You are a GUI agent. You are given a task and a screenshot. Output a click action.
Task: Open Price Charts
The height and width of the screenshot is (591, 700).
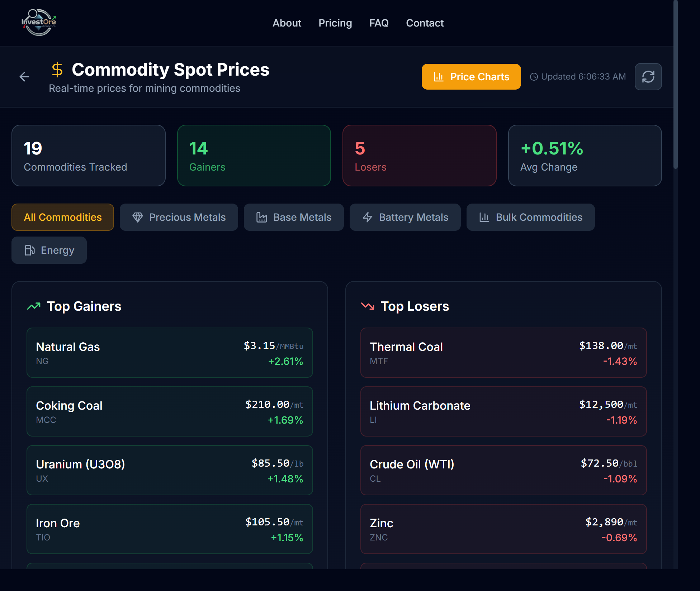471,77
